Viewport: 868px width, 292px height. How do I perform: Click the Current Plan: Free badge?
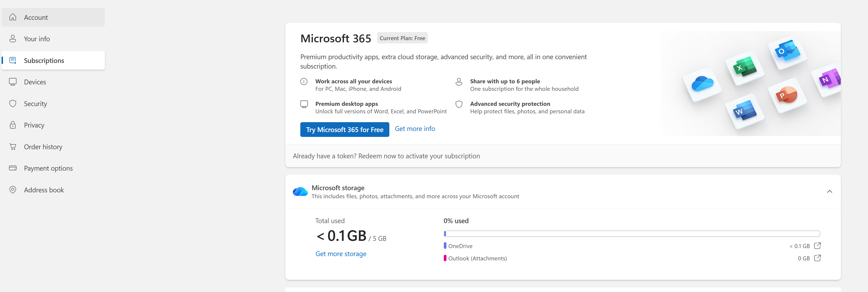pos(402,38)
